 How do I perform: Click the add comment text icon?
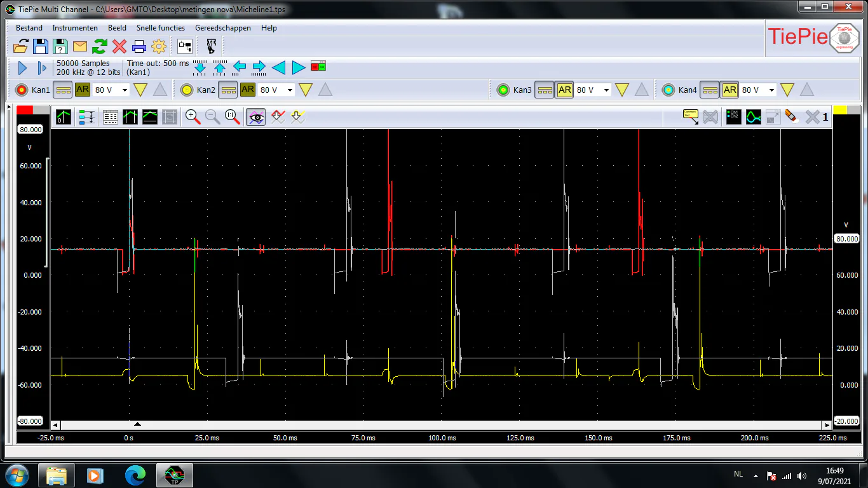pos(691,116)
